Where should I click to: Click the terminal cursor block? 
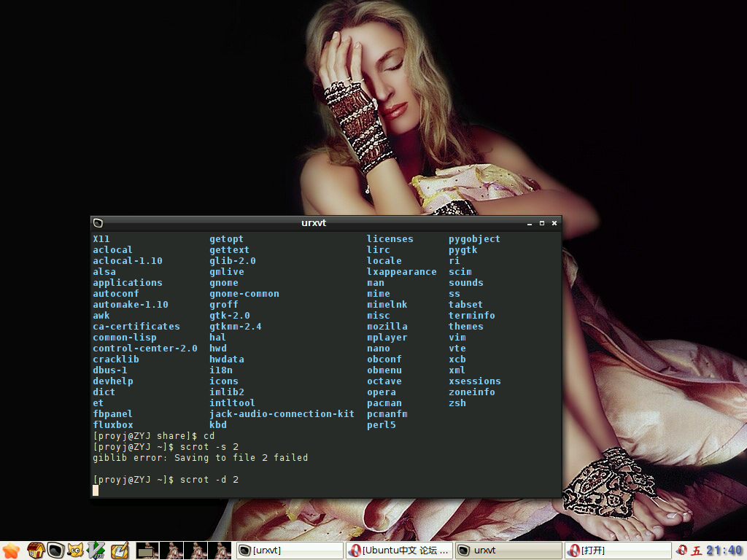click(96, 491)
